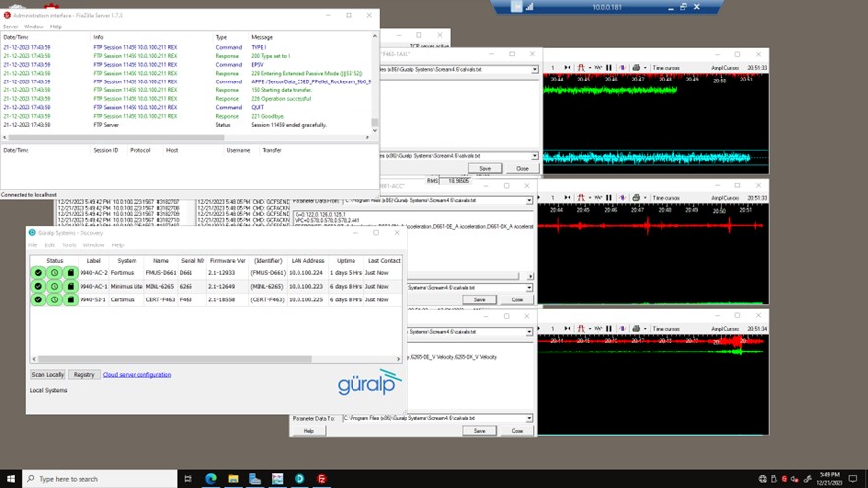The width and height of the screenshot is (868, 488).
Task: Click the SD card storage icon for Certimus
Action: point(70,299)
